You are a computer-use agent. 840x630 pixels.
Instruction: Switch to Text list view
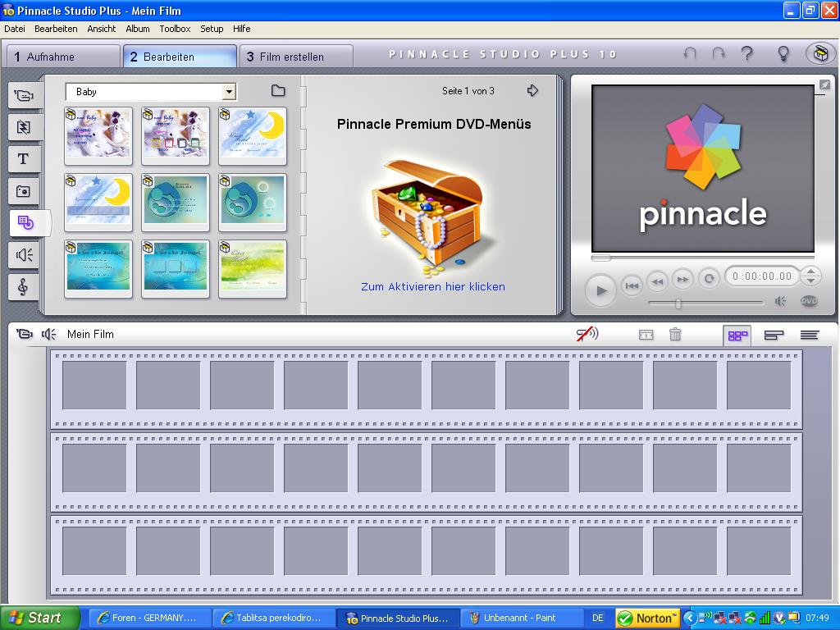click(x=810, y=336)
